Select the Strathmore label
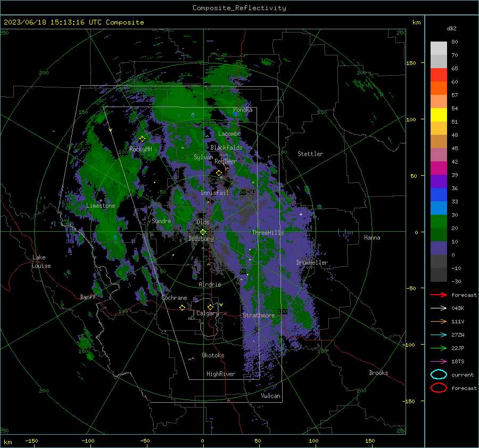479x448 pixels. pyautogui.click(x=259, y=315)
